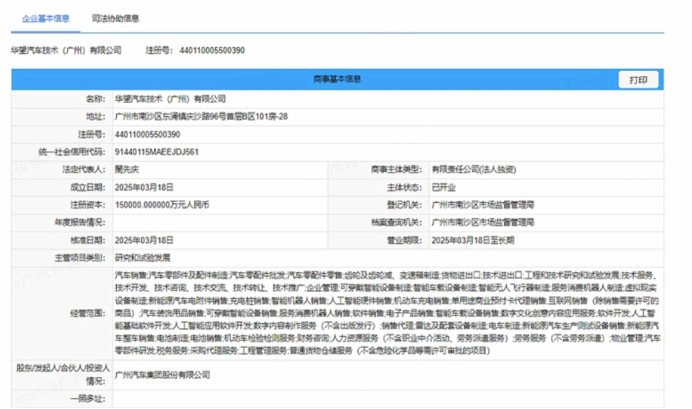692x409 pixels.
Task: Click the 一照多址 label
Action: (x=88, y=399)
